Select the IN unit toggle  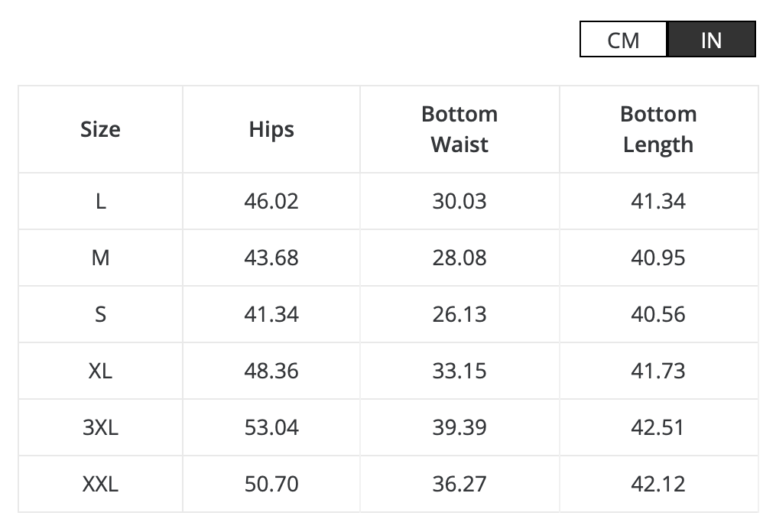tap(711, 40)
